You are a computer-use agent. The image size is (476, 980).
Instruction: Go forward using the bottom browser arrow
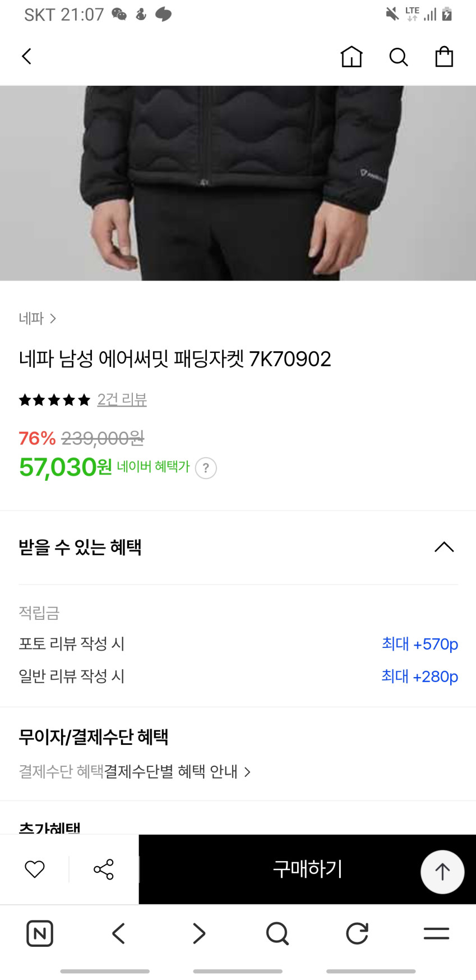coord(198,933)
